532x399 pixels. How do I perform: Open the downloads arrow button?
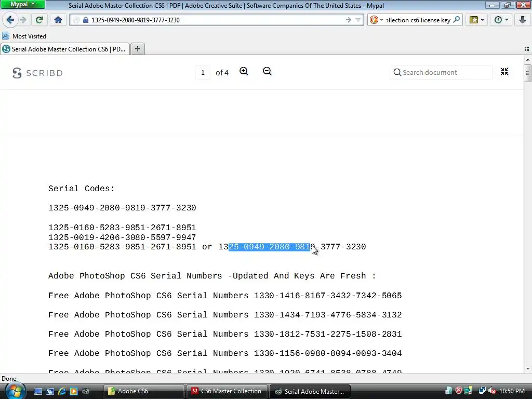pos(523,20)
